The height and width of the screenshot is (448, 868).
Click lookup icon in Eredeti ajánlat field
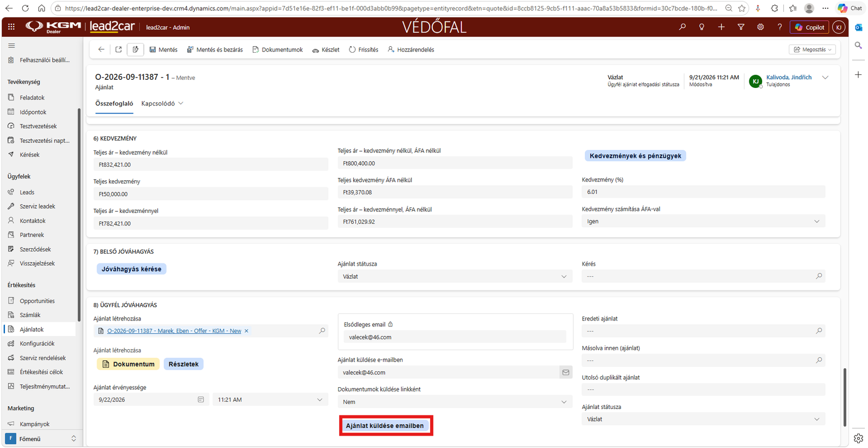819,331
